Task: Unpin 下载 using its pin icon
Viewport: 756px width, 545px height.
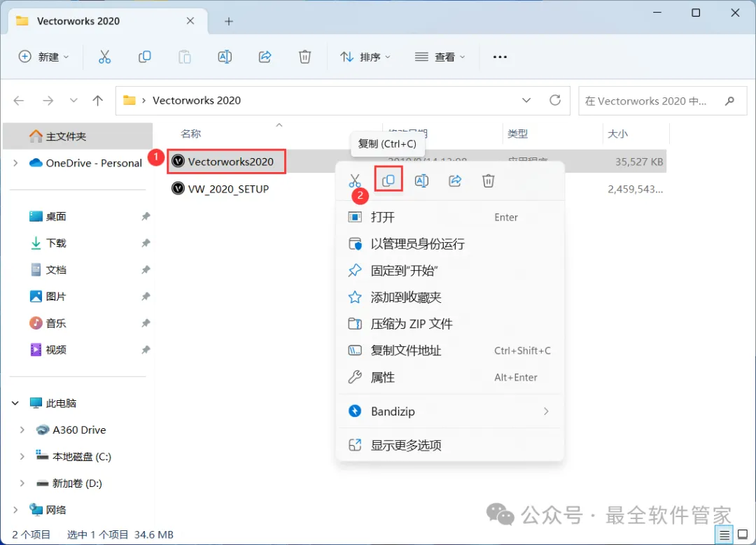Action: pos(146,243)
